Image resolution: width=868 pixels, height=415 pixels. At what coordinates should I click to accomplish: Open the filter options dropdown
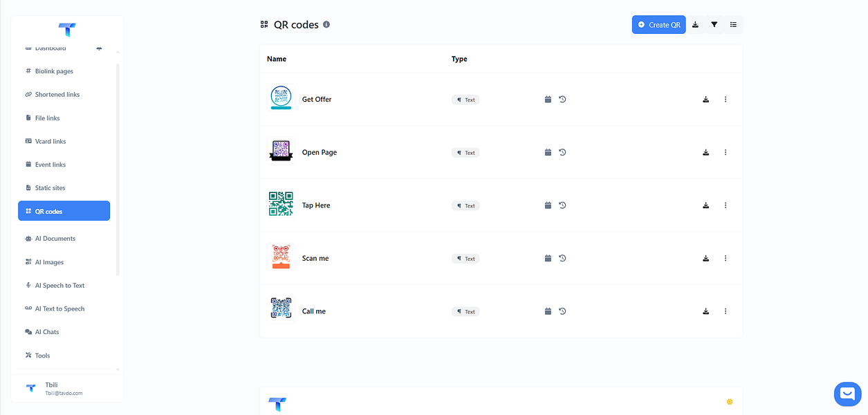point(714,25)
